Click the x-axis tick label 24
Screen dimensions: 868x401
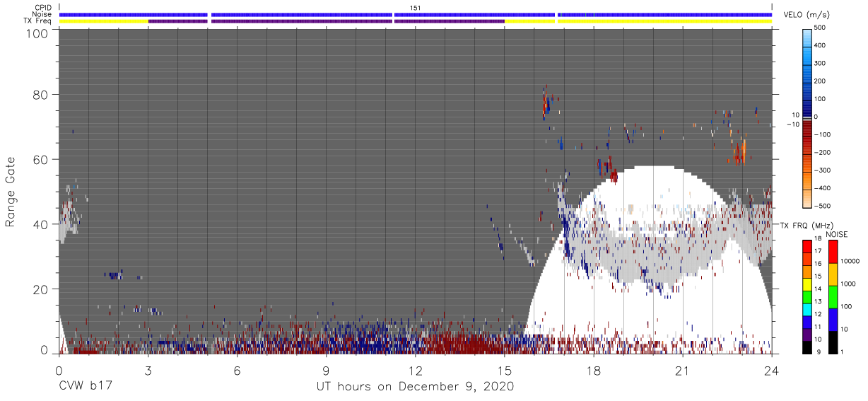pos(772,371)
